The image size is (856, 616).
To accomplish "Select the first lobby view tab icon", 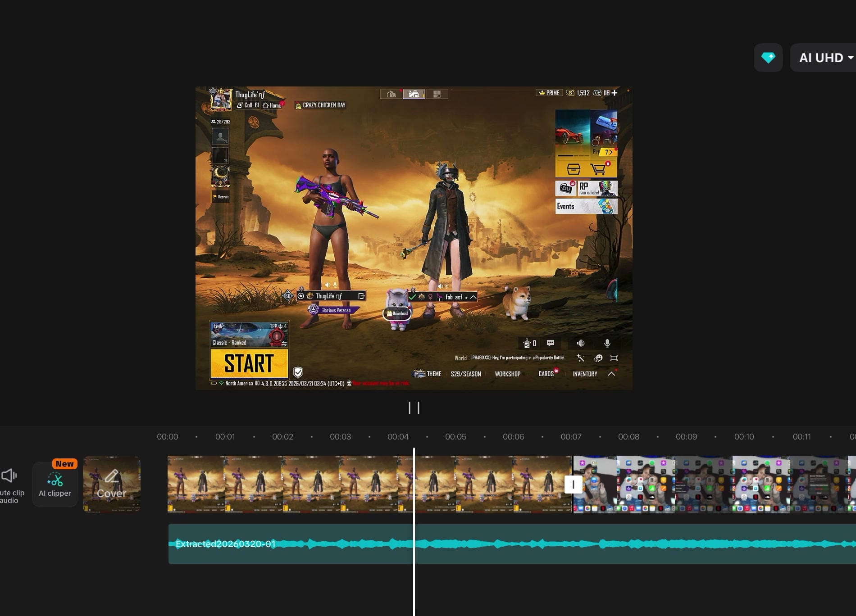I will click(x=392, y=94).
